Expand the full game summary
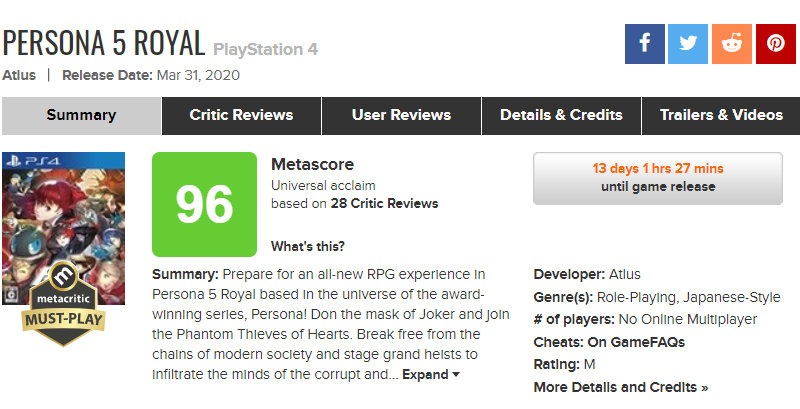The image size is (800, 409). click(x=431, y=374)
